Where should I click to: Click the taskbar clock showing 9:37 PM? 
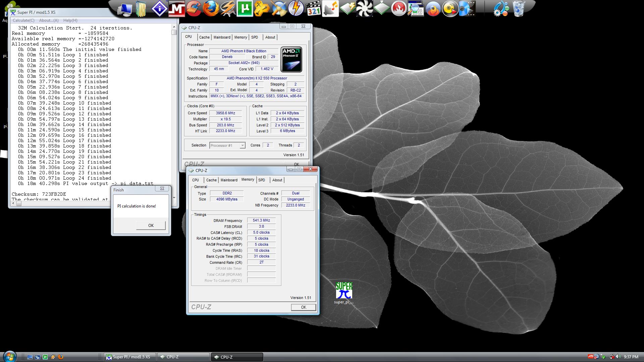(631, 357)
